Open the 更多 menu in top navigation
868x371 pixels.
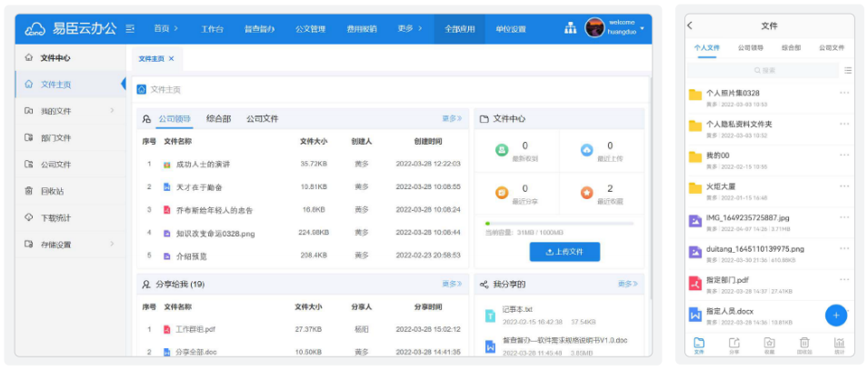[409, 29]
